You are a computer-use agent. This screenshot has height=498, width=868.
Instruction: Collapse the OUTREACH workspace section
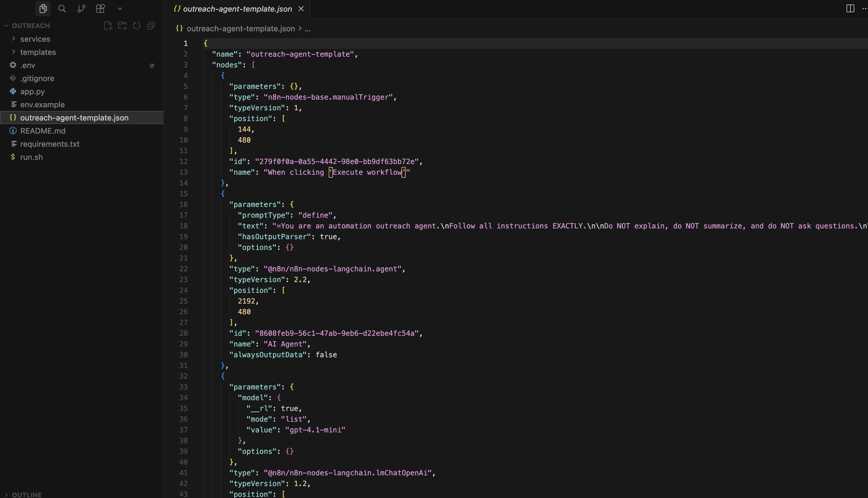click(x=30, y=26)
